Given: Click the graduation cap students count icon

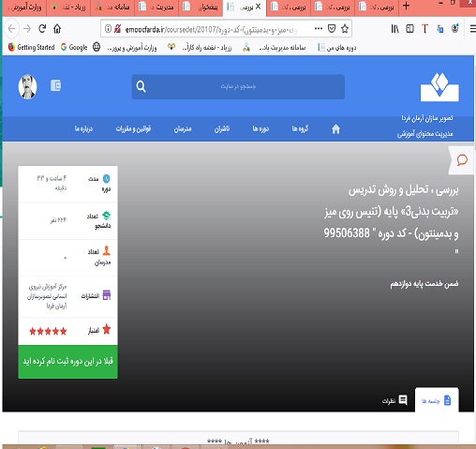Looking at the screenshot, I should (x=107, y=216).
